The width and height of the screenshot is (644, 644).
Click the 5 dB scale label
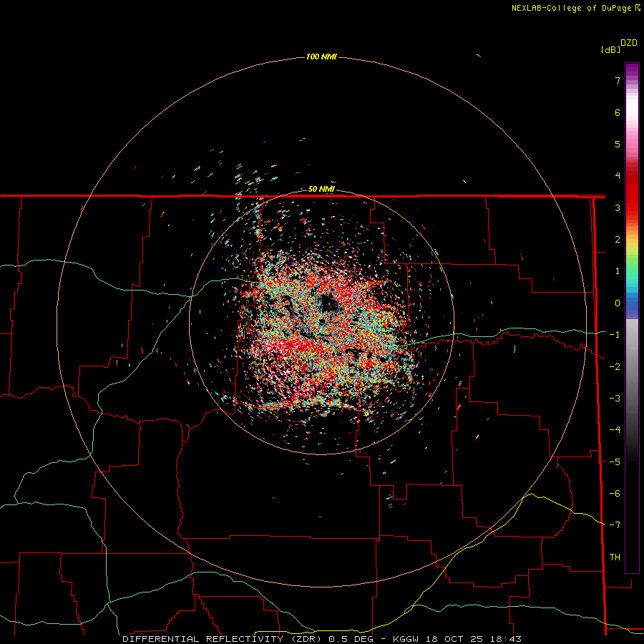point(618,144)
